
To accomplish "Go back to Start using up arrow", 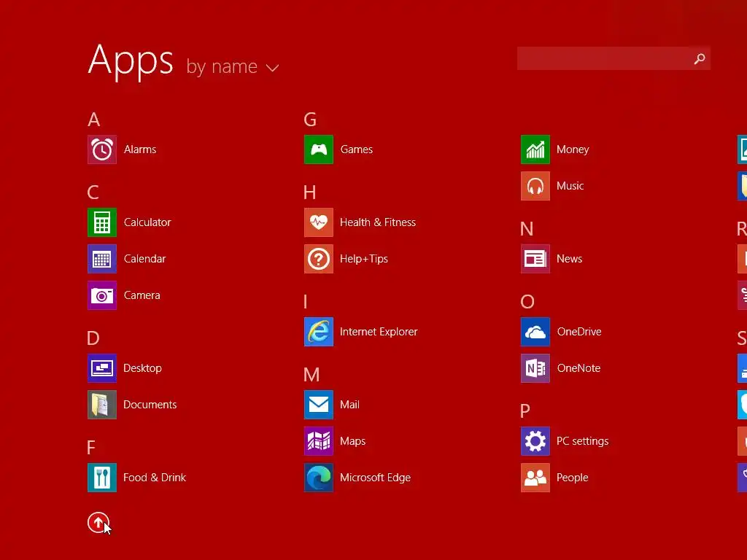I will (x=98, y=523).
